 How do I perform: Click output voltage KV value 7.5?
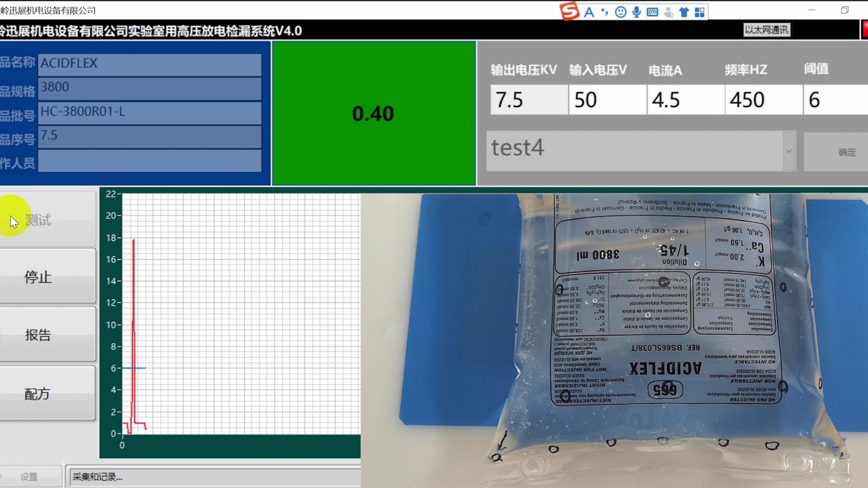tap(529, 100)
